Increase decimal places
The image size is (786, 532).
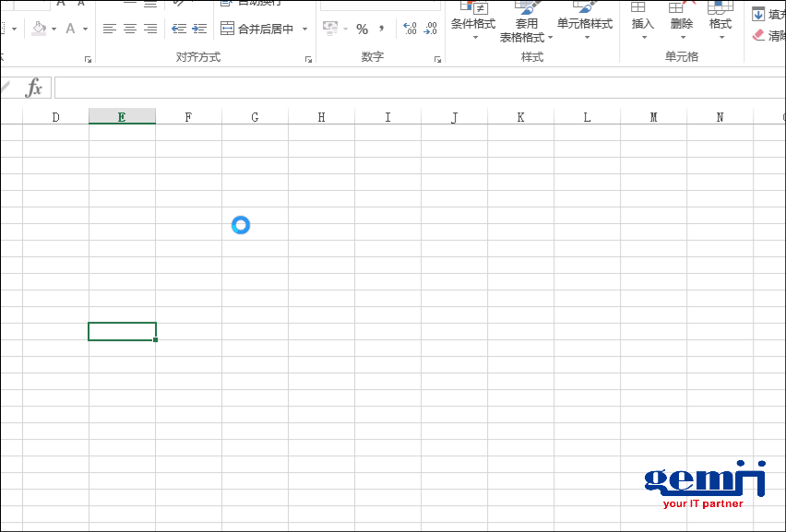[x=410, y=30]
